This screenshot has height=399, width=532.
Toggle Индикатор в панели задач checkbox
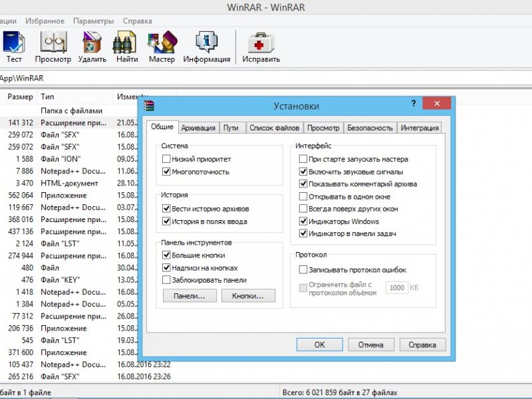[x=303, y=233]
